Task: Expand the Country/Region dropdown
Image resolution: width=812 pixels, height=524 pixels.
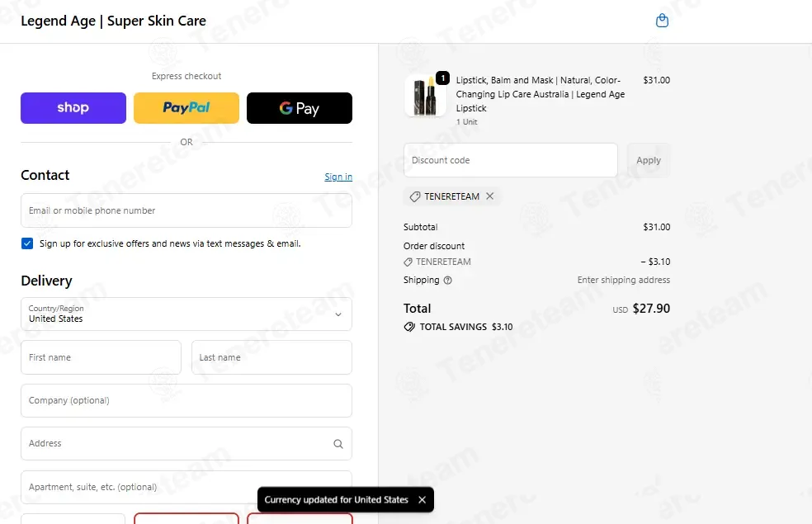Action: click(186, 314)
